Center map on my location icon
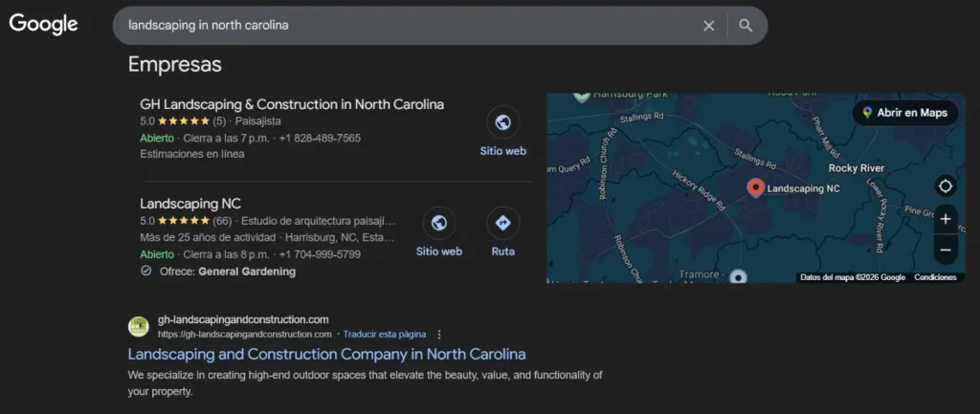This screenshot has width=980, height=414. [946, 186]
